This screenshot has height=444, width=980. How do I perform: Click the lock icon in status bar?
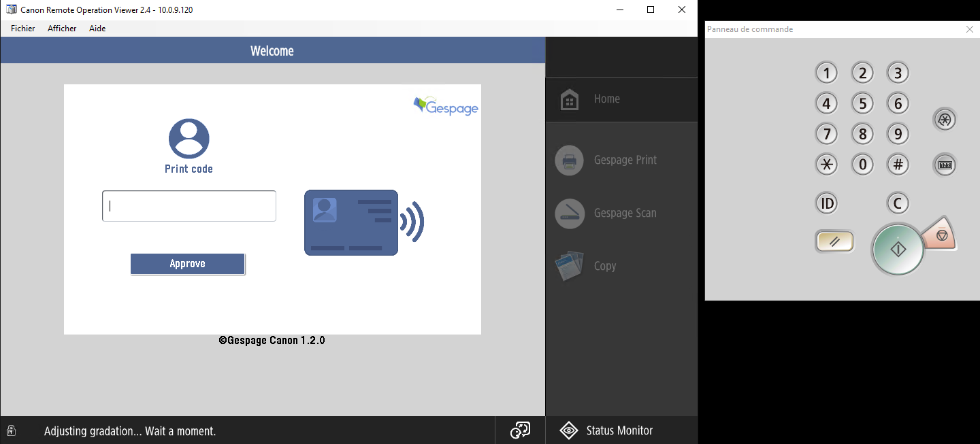coord(11,430)
